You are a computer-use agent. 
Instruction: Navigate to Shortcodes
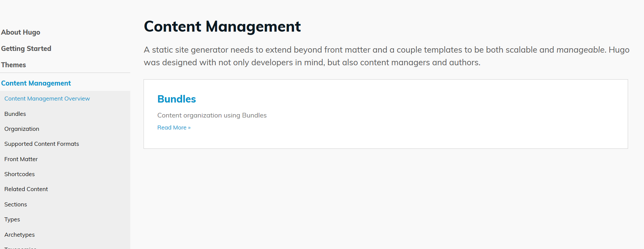coord(19,174)
